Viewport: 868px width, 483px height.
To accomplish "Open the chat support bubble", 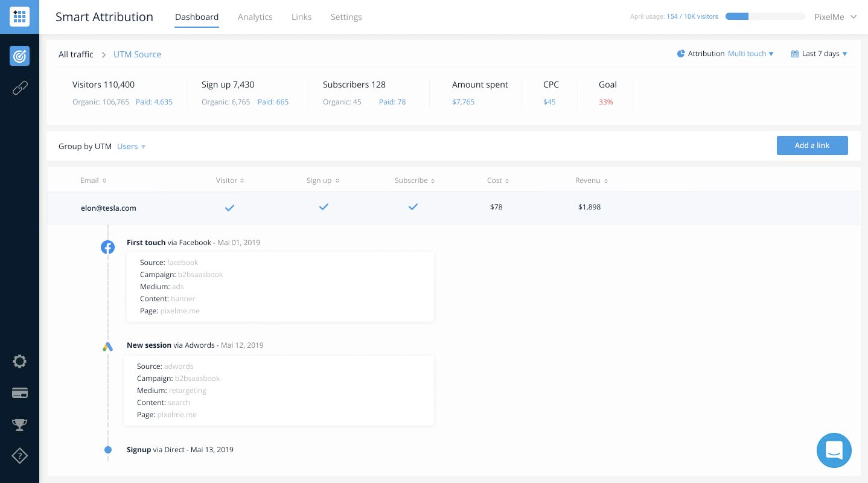I will (834, 450).
